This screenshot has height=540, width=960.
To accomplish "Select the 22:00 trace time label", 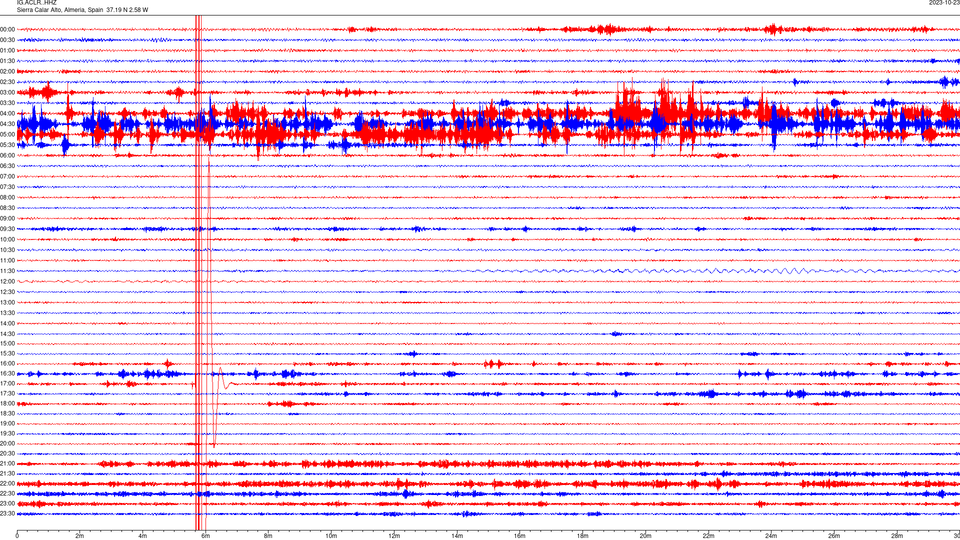I will pos(7,484).
